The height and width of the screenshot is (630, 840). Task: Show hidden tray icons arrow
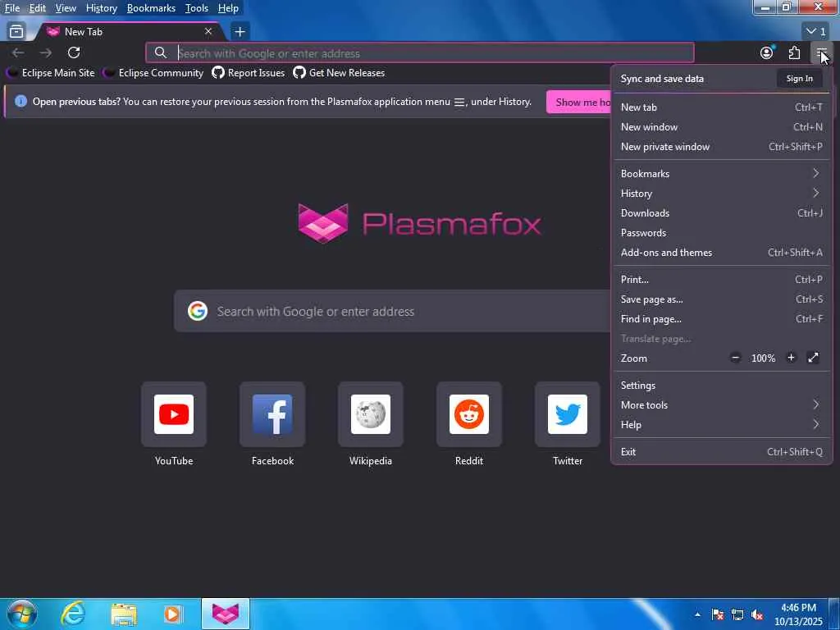(697, 614)
